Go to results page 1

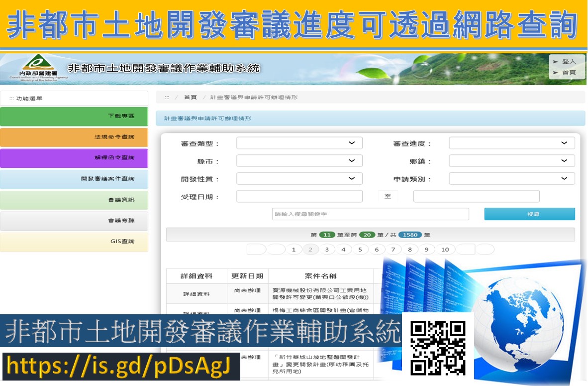pyautogui.click(x=294, y=250)
